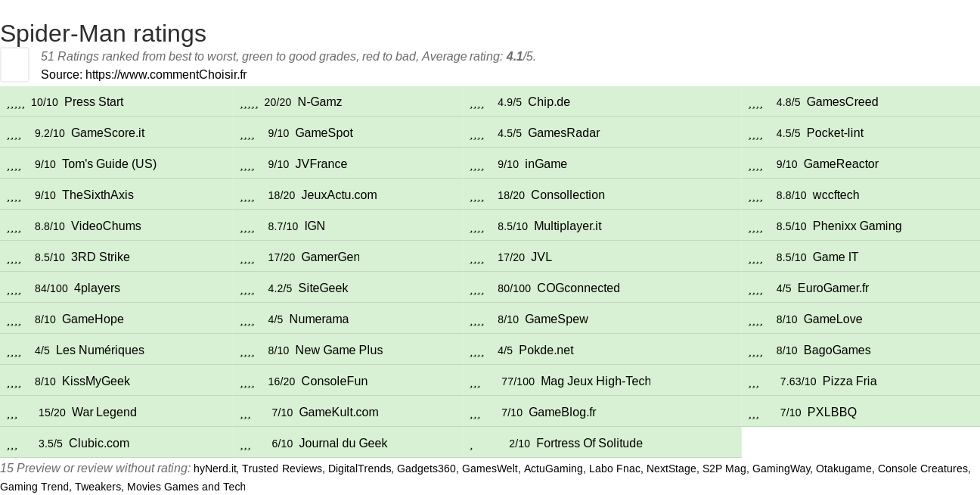Screen dimensions: 980x495
Task: Select the Les Numériques entry
Action: pos(100,350)
